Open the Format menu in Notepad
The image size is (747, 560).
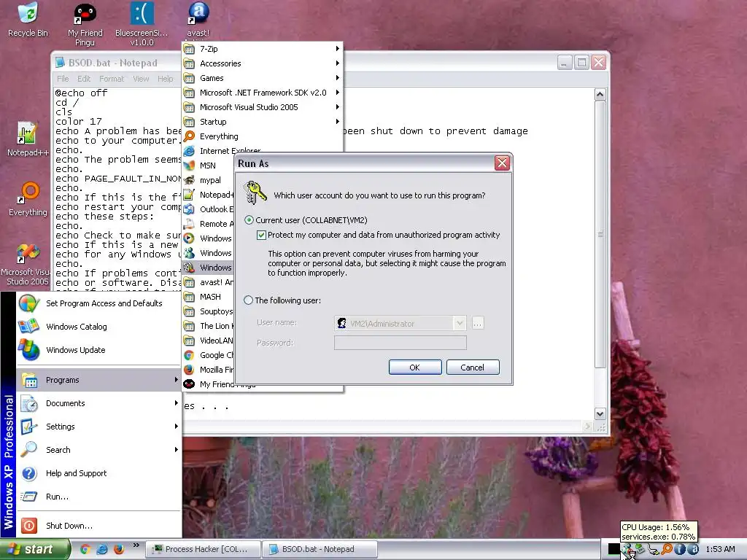(112, 79)
